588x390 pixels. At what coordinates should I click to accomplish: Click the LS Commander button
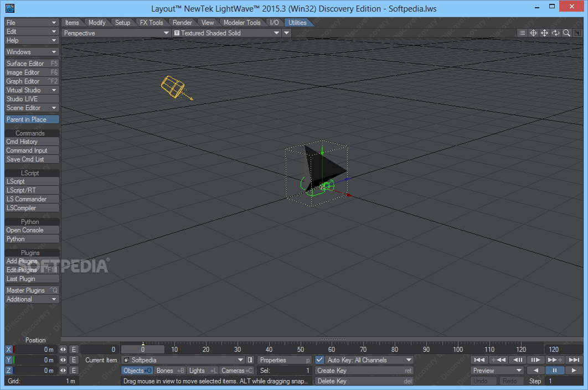click(x=32, y=199)
